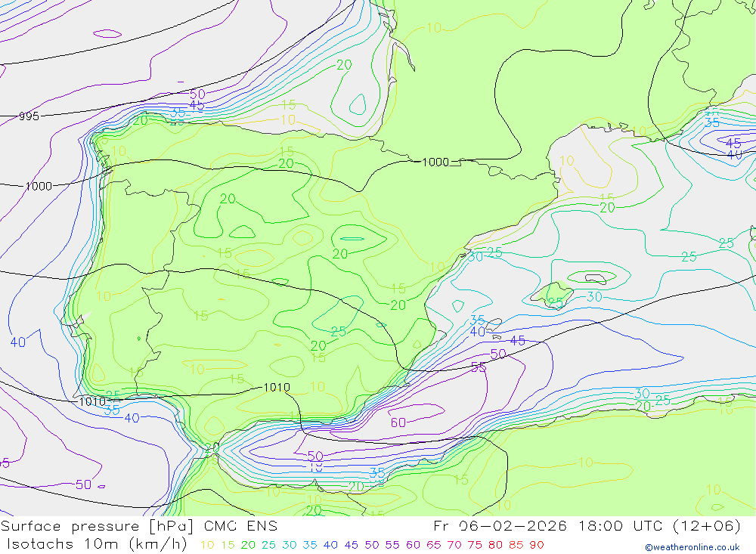Select legend value 15 in the isotach scale

(x=228, y=545)
